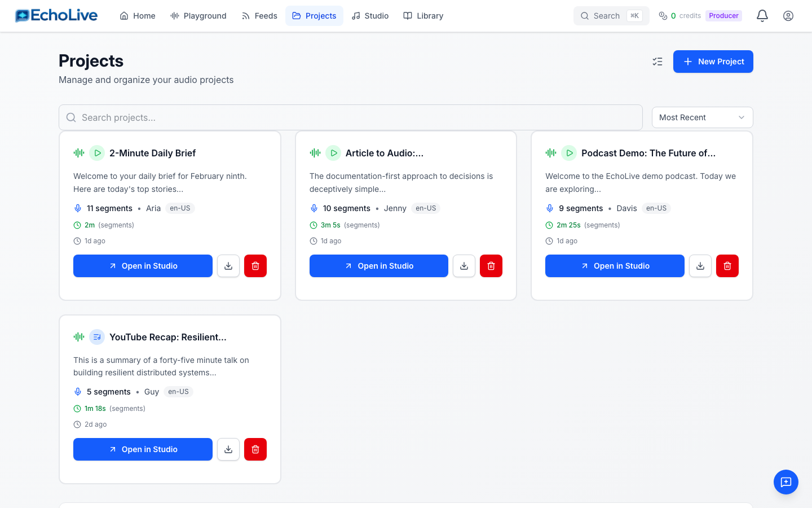Image resolution: width=812 pixels, height=508 pixels.
Task: Switch to the Studio tab
Action: pos(370,16)
